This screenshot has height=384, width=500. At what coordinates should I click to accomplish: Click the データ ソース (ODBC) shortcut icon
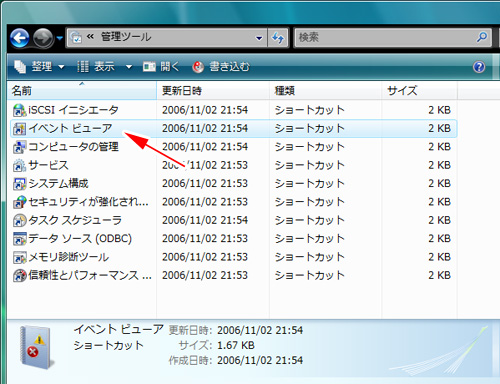(x=19, y=239)
